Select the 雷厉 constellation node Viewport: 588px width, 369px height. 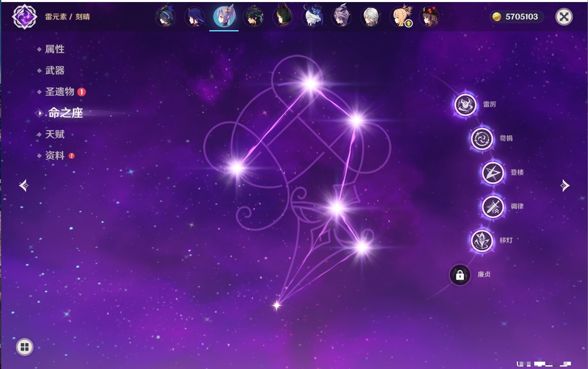tap(465, 105)
